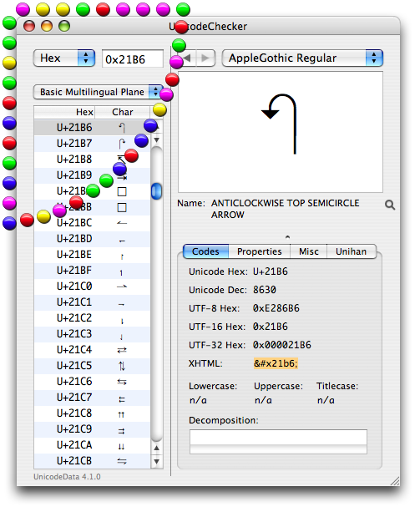
Task: Select the U+21C5 row
Action: (92, 366)
